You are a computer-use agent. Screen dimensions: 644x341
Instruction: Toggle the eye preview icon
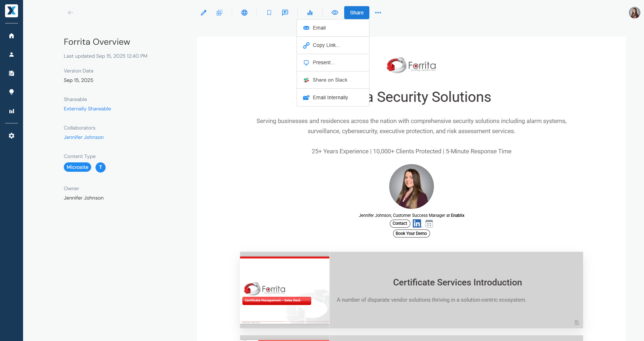[335, 13]
